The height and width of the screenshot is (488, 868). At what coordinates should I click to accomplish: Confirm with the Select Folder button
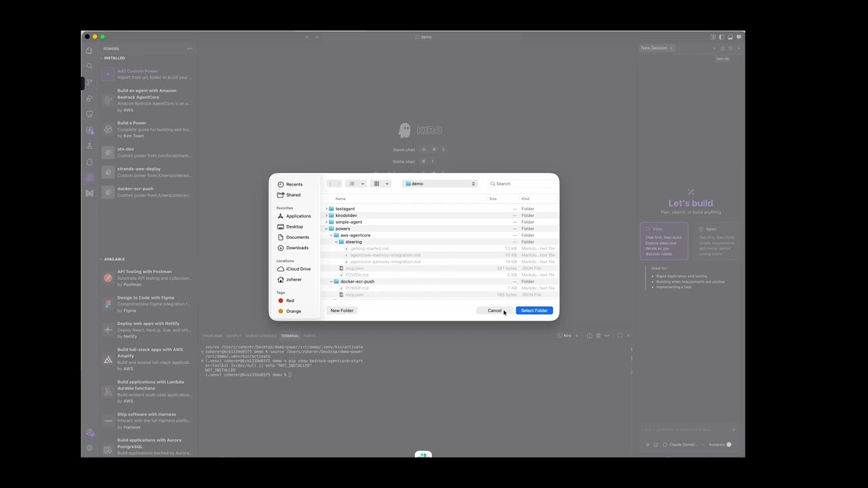tap(534, 310)
